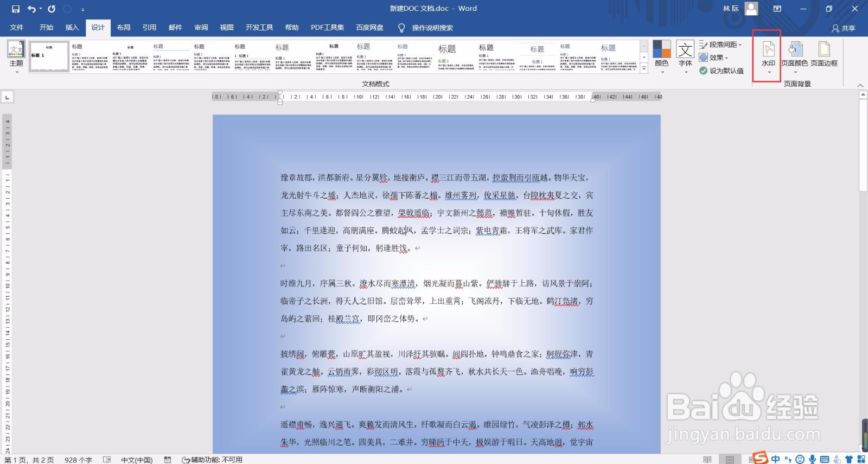Screen dimensions: 868x464
Task: Open the 林际 account profile picture
Action: click(751, 9)
